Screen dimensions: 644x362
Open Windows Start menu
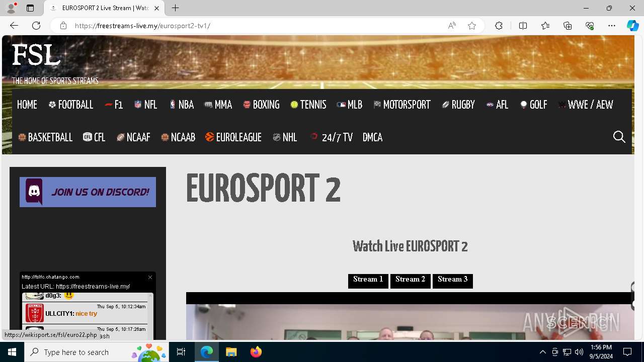[x=12, y=352]
